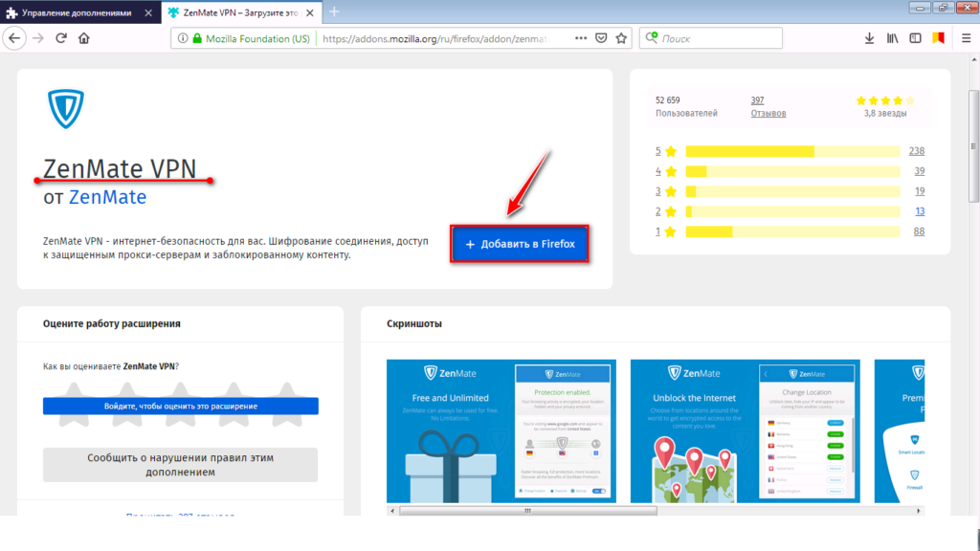The image size is (980, 551).
Task: Click the 19 three-star reviews count
Action: 920,191
